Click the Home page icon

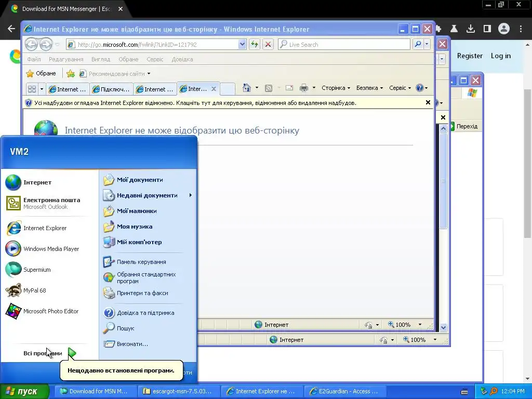point(247,88)
